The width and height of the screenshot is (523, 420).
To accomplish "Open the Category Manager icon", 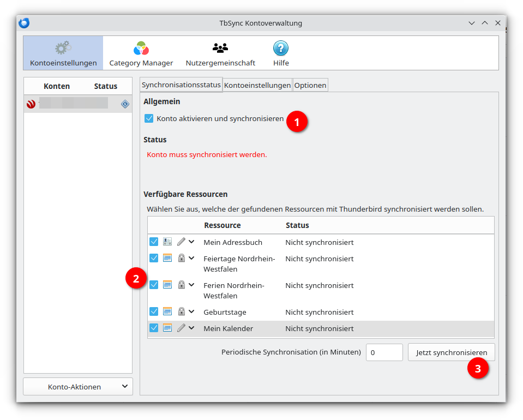I will pos(141,49).
